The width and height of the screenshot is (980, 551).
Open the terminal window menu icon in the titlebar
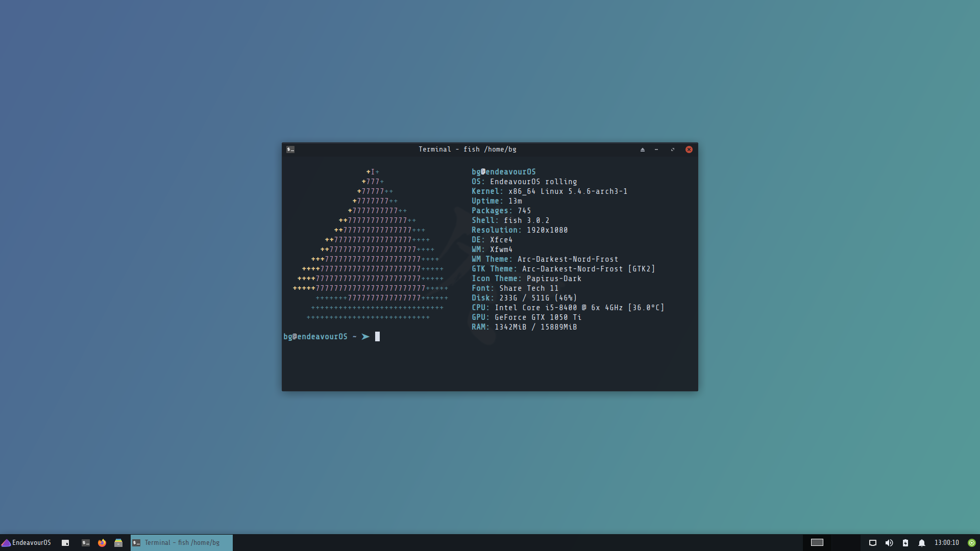tap(290, 149)
